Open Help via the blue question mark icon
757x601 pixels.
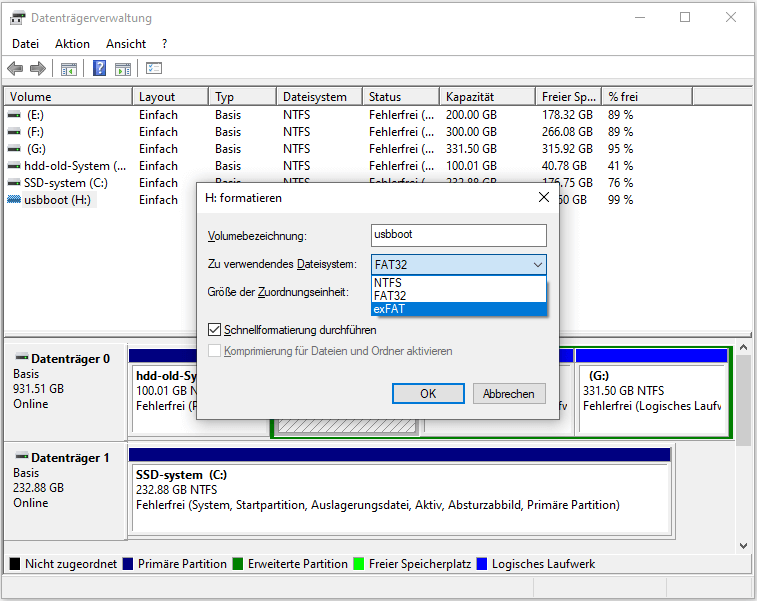100,69
